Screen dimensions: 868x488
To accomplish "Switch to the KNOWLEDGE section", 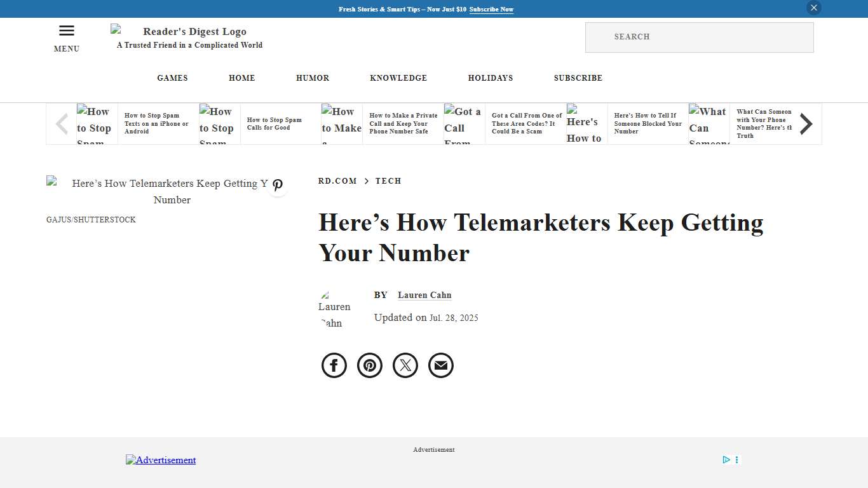I will click(398, 78).
